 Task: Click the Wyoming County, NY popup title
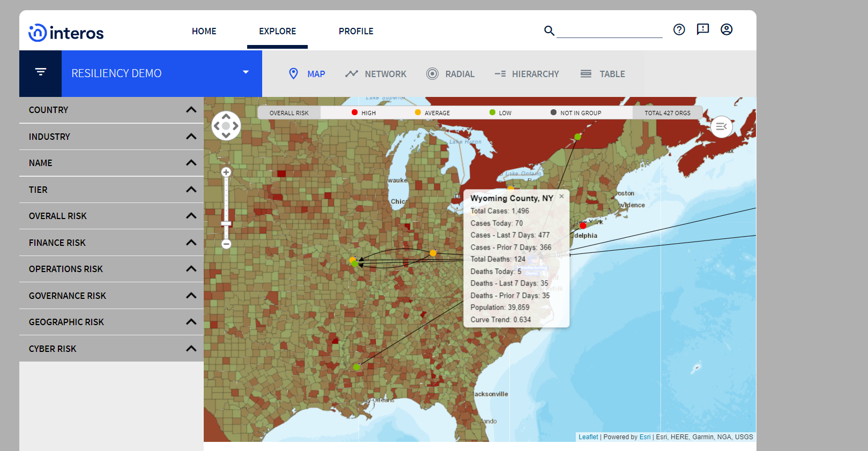[x=511, y=198]
